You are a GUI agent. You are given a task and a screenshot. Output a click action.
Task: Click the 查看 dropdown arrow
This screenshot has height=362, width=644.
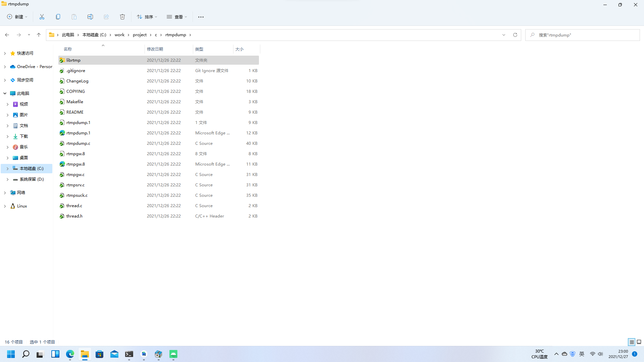[186, 17]
